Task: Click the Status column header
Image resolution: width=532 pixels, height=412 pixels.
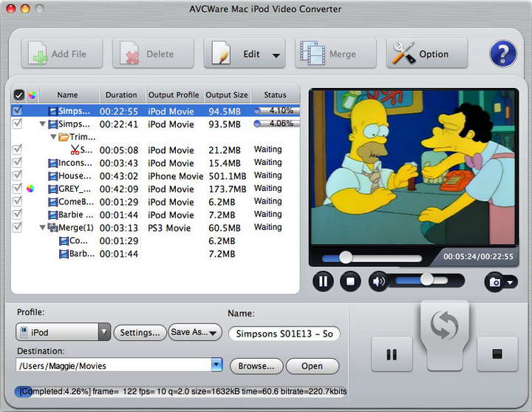Action: click(275, 95)
